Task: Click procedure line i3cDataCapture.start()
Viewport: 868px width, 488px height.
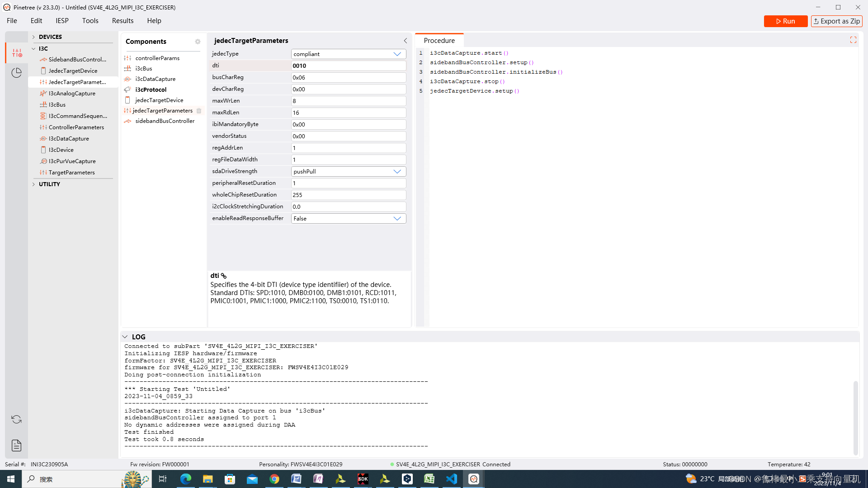Action: point(469,53)
